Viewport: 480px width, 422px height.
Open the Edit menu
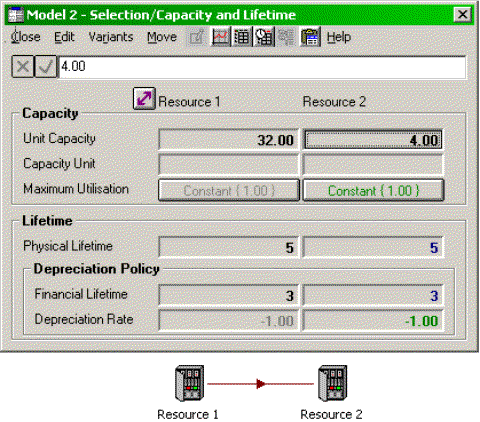coord(64,37)
